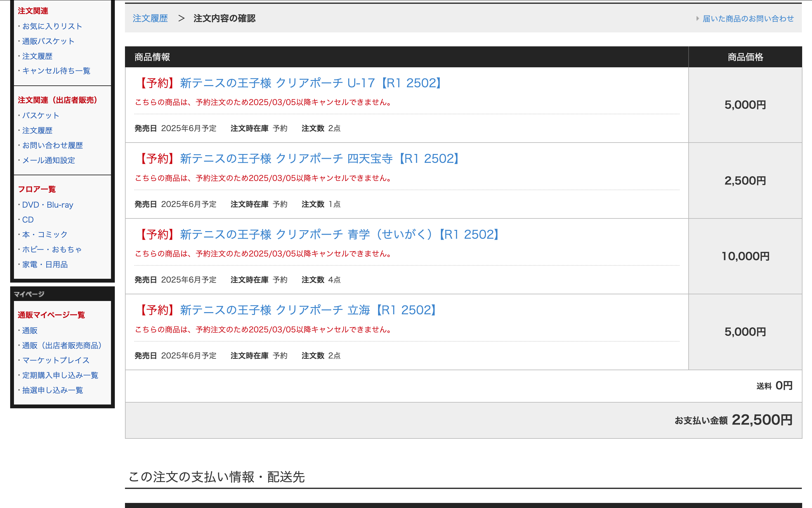Open 注文履歴 under 注文関連（出店者販売）
The width and height of the screenshot is (812, 508).
37,130
